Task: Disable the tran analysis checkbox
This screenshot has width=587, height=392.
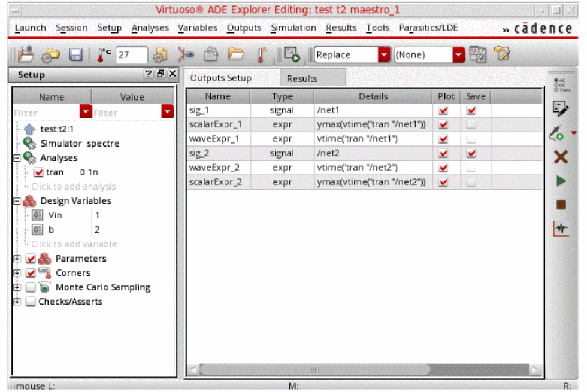Action: (x=39, y=172)
